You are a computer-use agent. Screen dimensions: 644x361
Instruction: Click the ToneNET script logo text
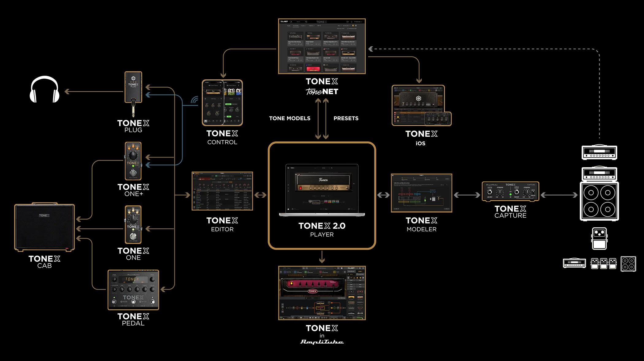pos(322,92)
